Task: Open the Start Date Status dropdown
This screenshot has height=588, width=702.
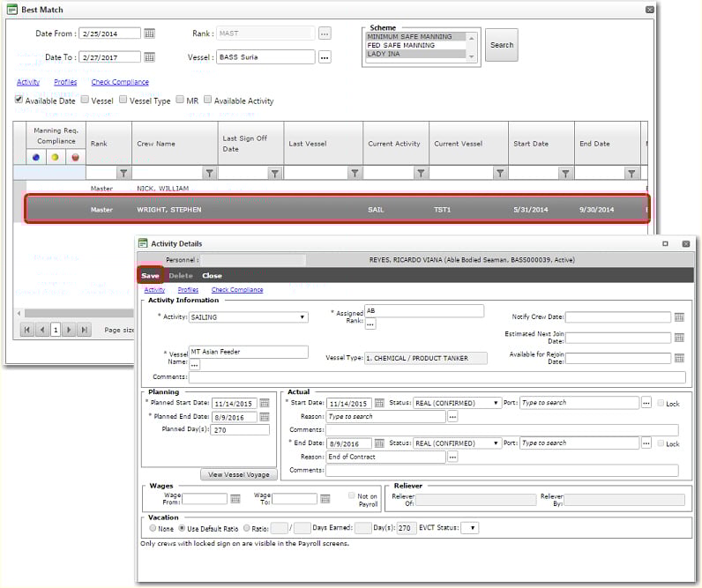Action: (x=497, y=403)
